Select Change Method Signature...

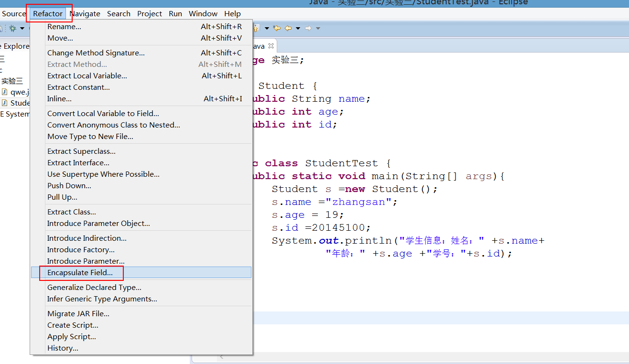(141, 53)
